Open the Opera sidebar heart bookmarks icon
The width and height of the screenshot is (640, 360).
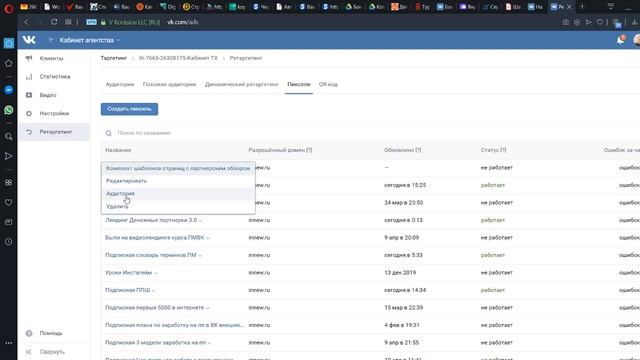point(9,202)
